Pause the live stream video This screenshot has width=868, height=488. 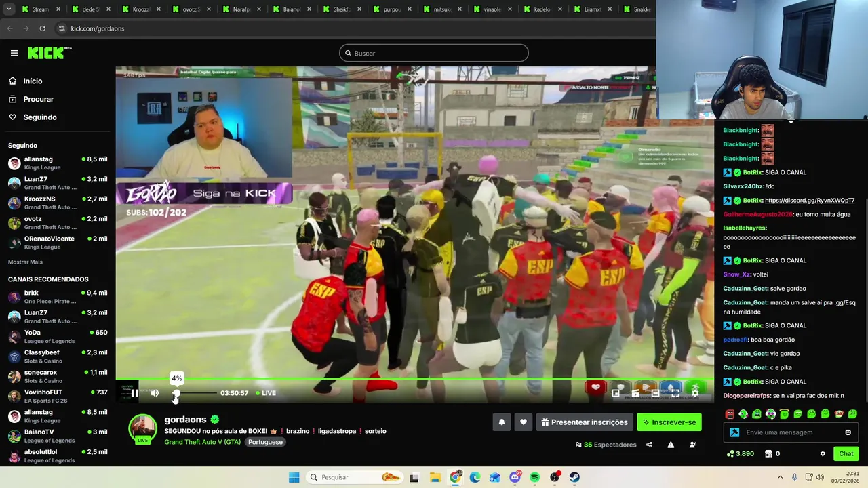pos(134,393)
